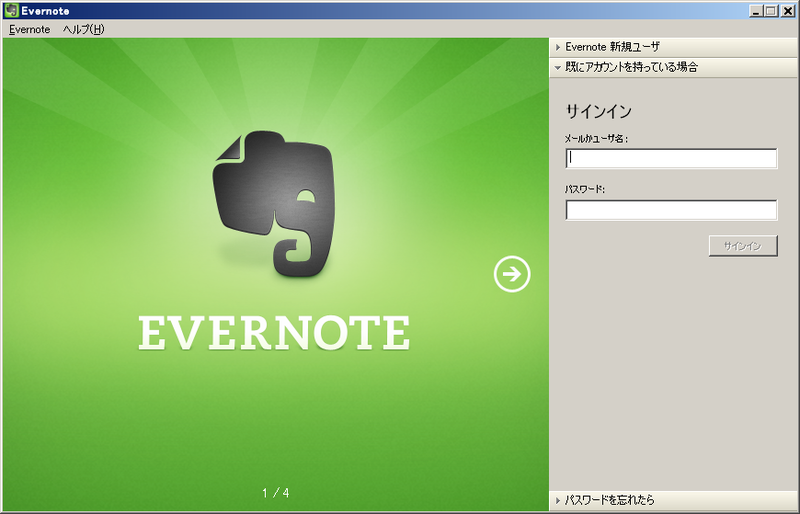The image size is (800, 514).
Task: Expand the Evernote 新規ユーザ section
Action: tap(674, 47)
